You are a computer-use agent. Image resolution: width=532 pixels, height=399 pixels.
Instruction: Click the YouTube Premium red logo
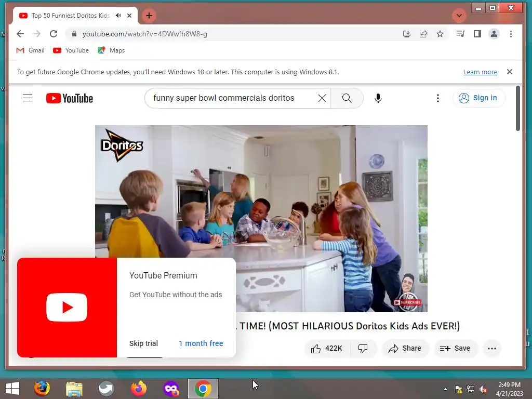coord(67,308)
